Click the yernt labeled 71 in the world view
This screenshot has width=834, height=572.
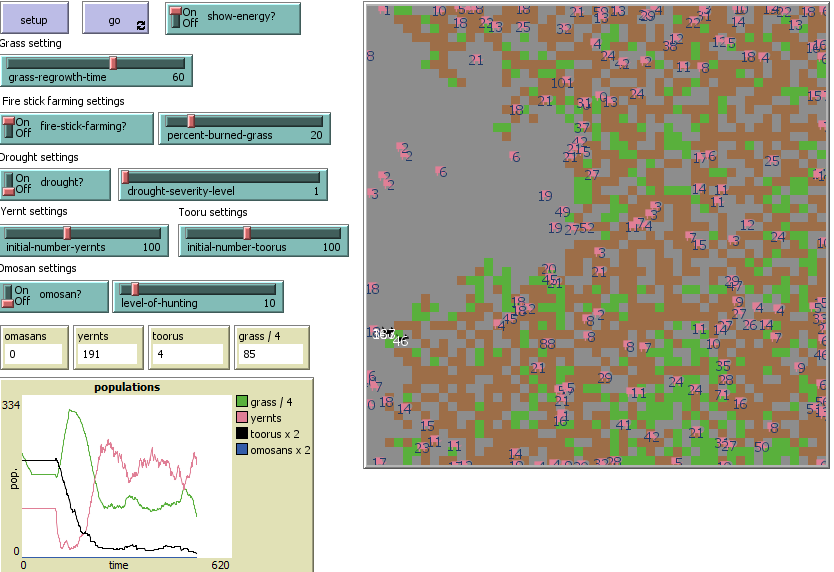coord(722,395)
